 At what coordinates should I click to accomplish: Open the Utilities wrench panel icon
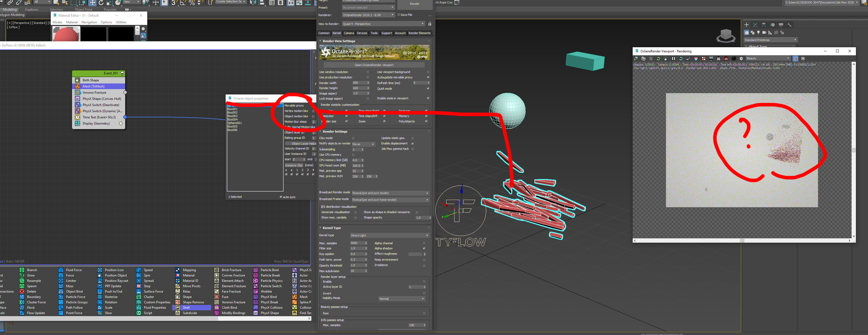click(789, 25)
